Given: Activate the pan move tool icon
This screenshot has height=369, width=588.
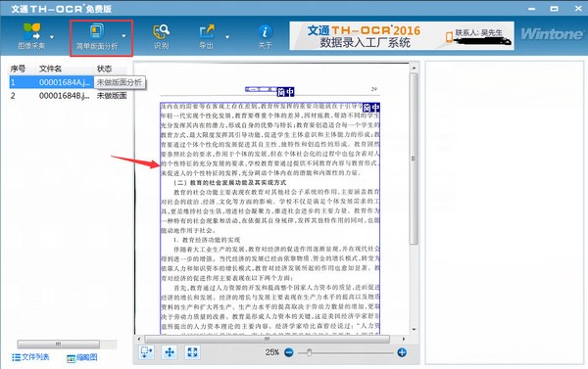Looking at the screenshot, I should tap(170, 352).
